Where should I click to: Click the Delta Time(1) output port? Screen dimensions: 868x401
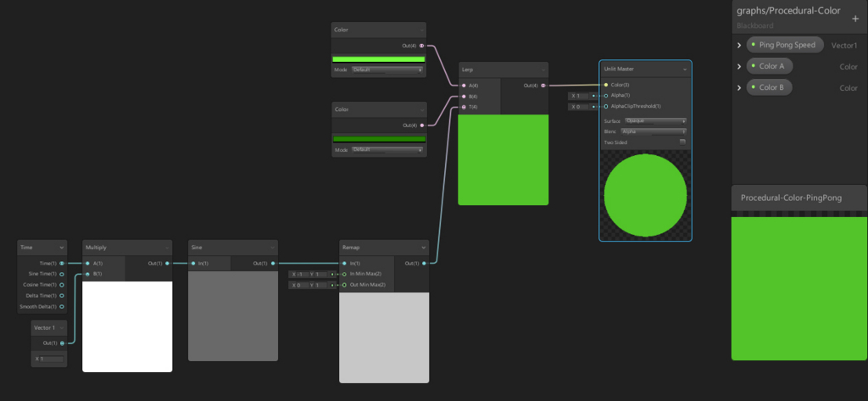point(61,296)
